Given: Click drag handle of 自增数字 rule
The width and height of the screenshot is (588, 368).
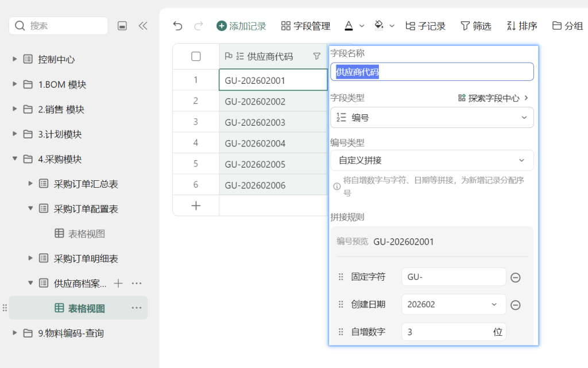Looking at the screenshot, I should click(341, 332).
